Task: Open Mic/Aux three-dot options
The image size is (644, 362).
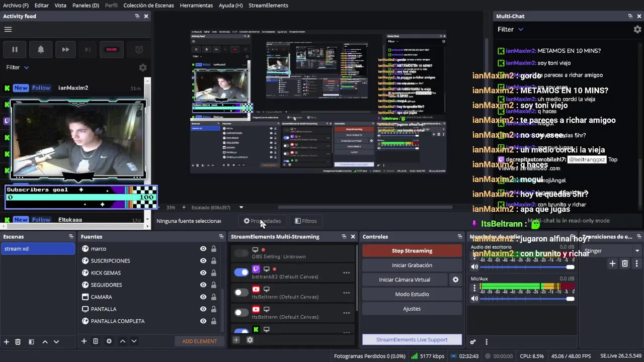Action: [x=474, y=288]
